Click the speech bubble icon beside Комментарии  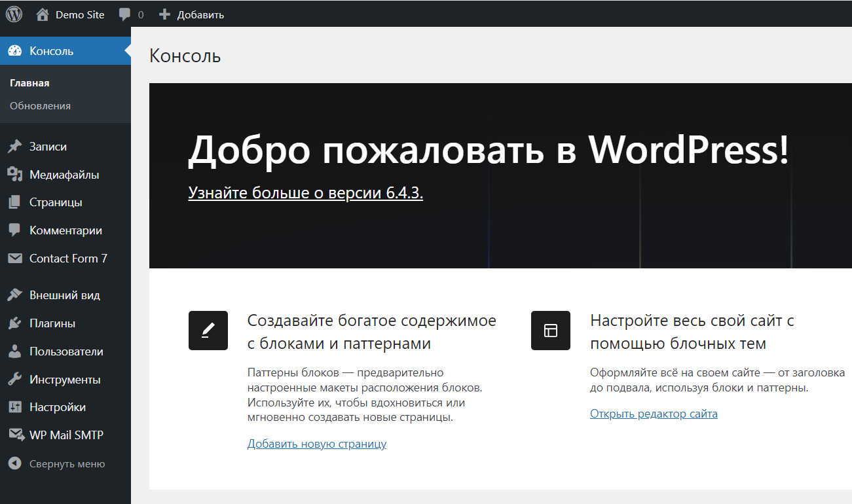click(x=14, y=230)
